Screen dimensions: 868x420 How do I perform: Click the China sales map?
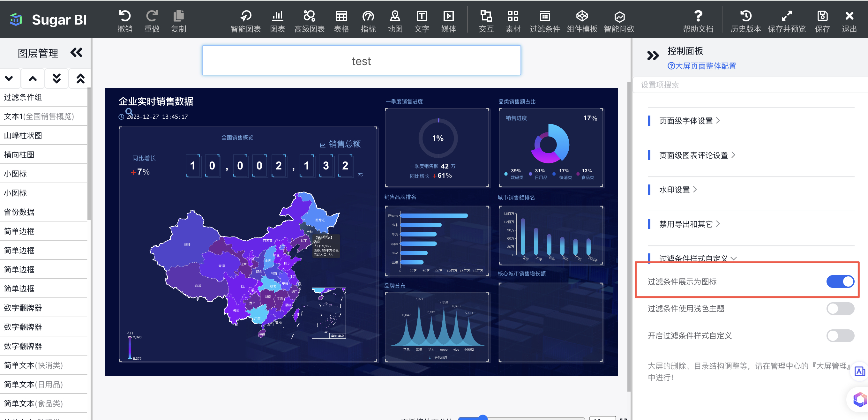245,264
